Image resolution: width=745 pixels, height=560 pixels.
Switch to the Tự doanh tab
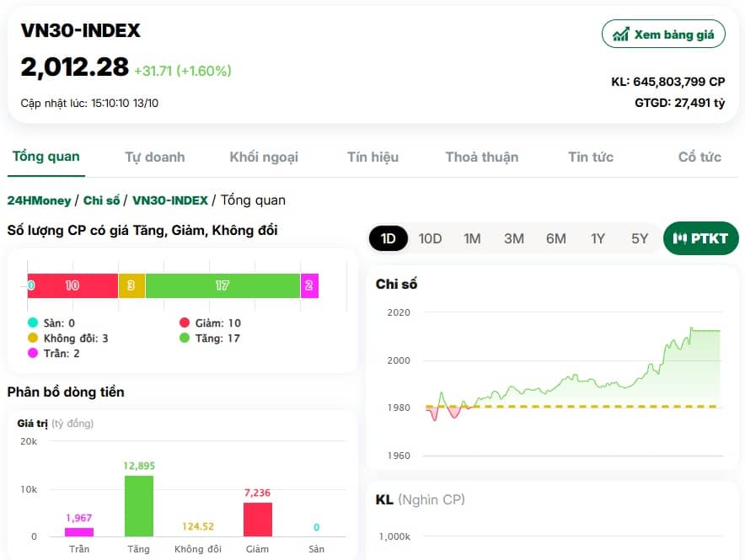click(x=155, y=157)
